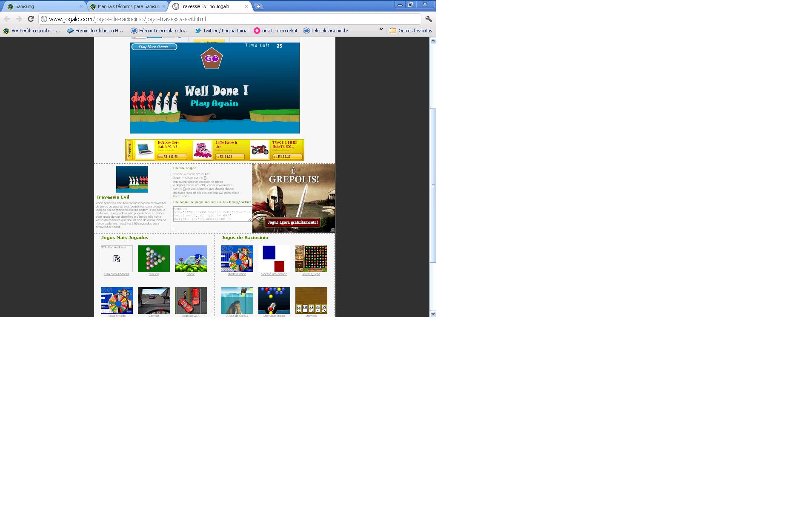Open the Sonic game thumbnail

191,259
